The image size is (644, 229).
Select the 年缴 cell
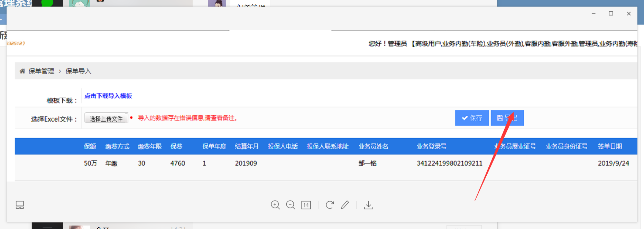(x=111, y=163)
